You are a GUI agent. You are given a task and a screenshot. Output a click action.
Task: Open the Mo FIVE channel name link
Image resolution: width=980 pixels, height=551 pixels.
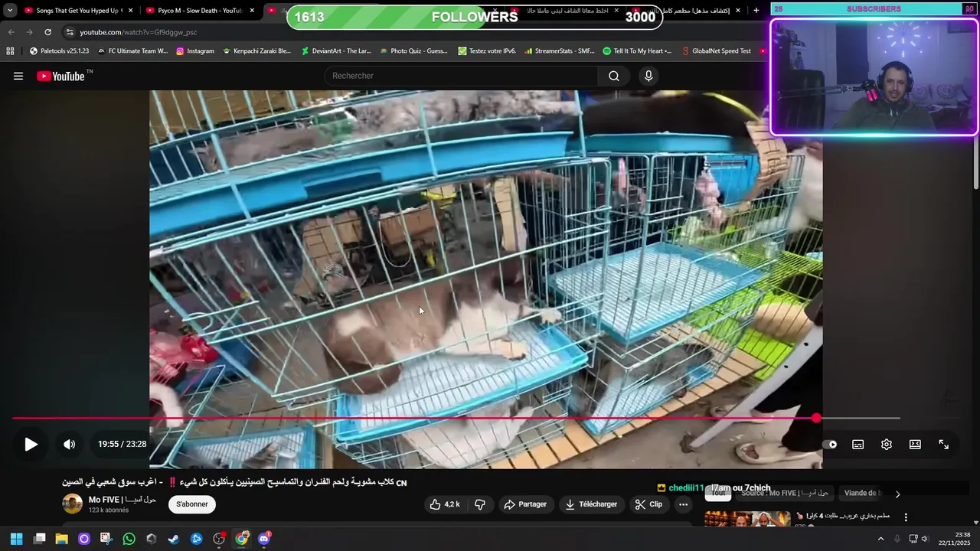pyautogui.click(x=122, y=500)
